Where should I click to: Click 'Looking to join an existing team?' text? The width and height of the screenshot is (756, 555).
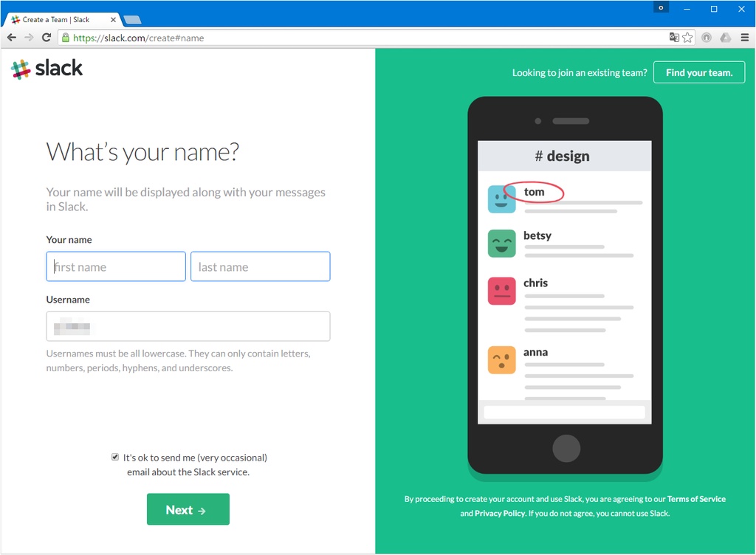[x=580, y=73]
